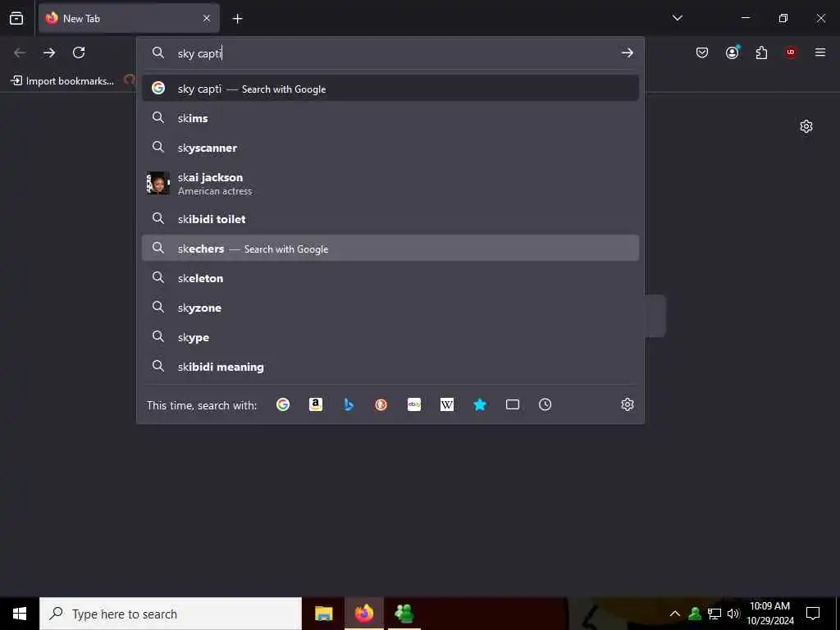
Task: Search history with the clock icon
Action: click(x=545, y=404)
